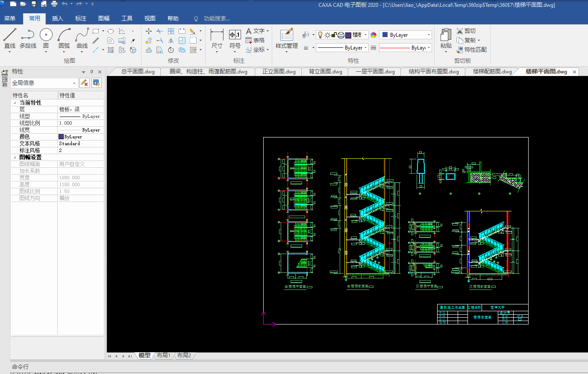Click the 功能搜索 search field
Image resolution: width=588 pixels, height=374 pixels.
(217, 18)
